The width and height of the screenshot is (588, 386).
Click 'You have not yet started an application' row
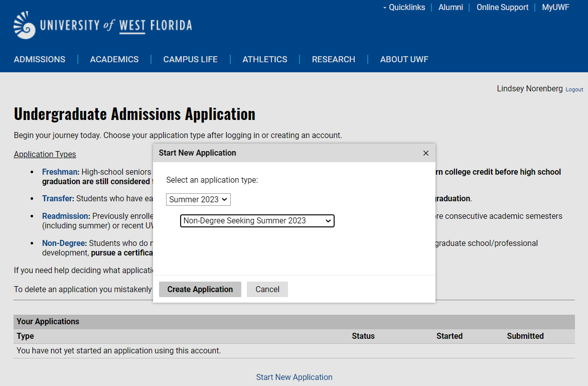[294, 351]
